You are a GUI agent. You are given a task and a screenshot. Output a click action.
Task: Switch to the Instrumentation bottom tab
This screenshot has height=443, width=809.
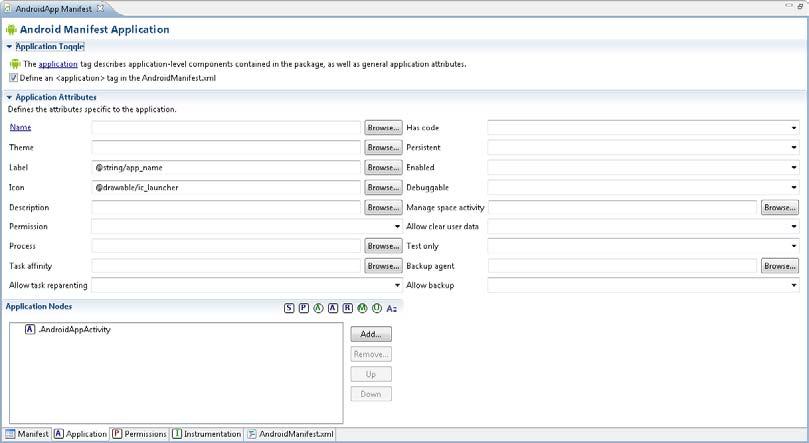pyautogui.click(x=206, y=434)
